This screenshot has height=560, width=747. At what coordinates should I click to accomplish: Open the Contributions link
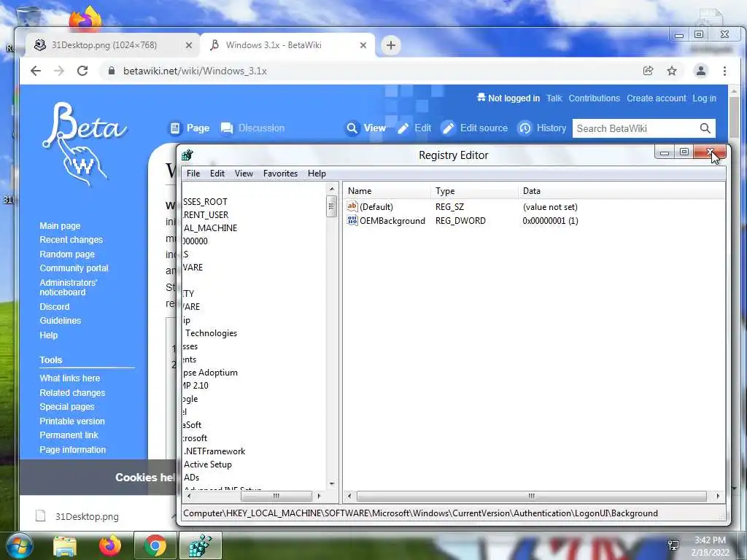(x=594, y=98)
